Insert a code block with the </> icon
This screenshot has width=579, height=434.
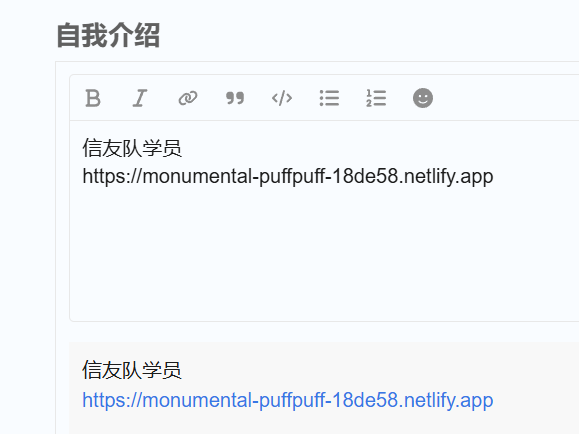tap(282, 98)
